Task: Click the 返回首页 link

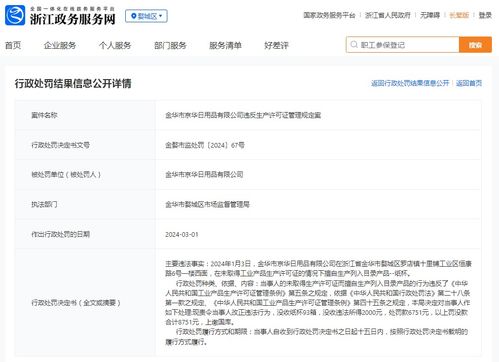Action: [469, 83]
